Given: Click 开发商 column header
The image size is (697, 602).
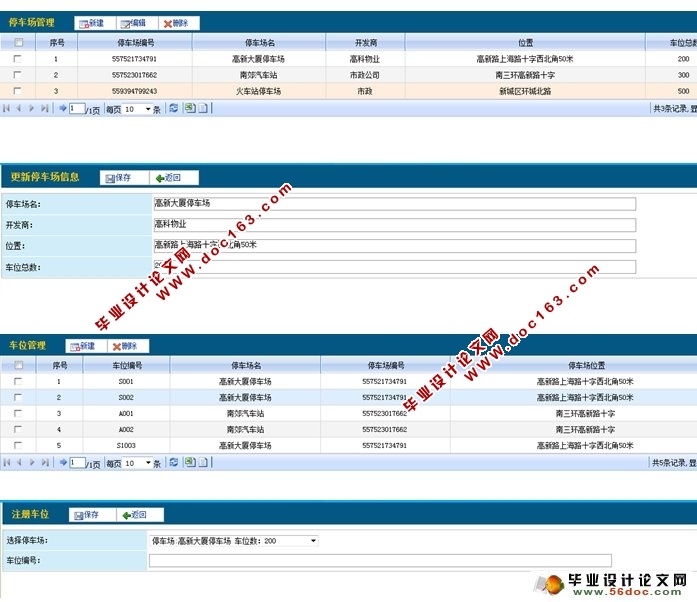Looking at the screenshot, I should pyautogui.click(x=365, y=43).
